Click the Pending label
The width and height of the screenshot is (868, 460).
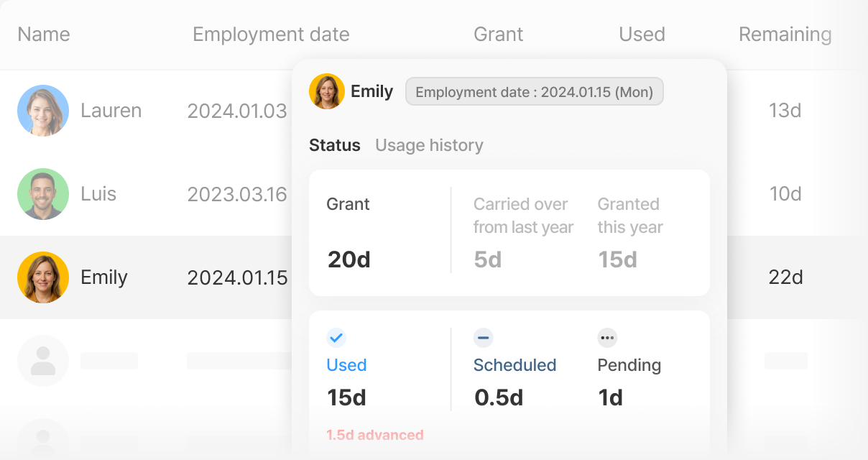click(629, 365)
